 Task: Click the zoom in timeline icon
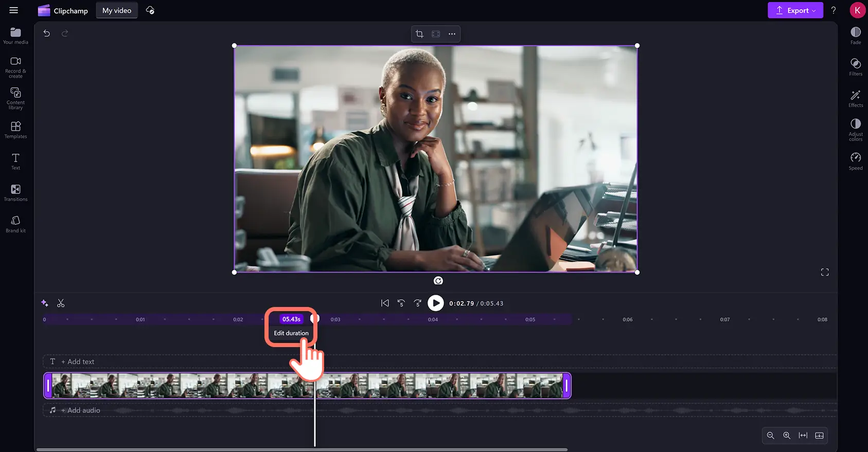point(786,436)
